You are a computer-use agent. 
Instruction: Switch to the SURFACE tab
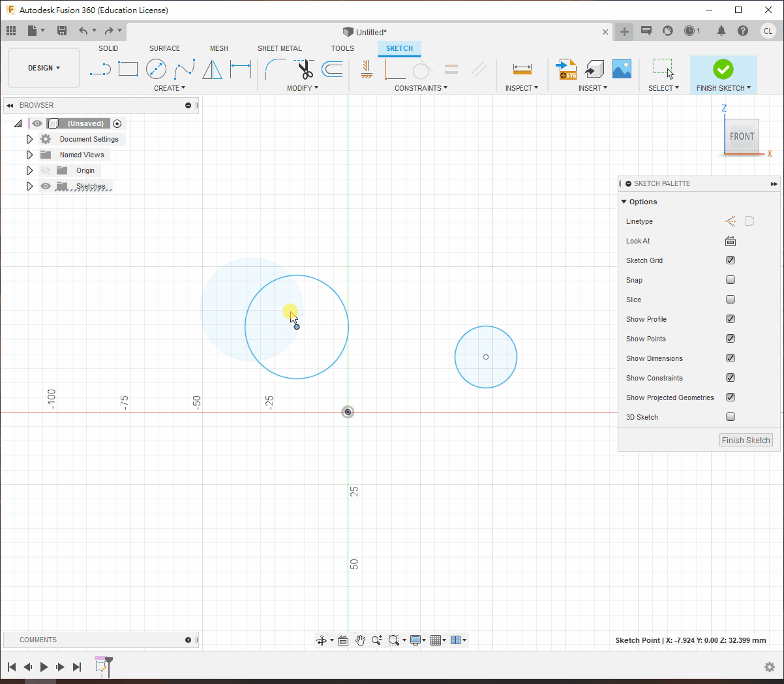[x=164, y=48]
